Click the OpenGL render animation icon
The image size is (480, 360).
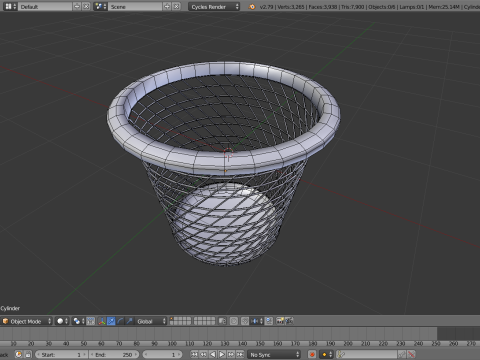[x=289, y=321]
